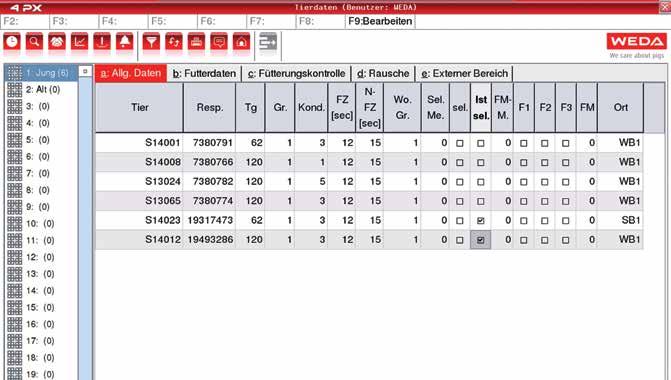This screenshot has width=671, height=380.
Task: Click the bell alarm icon
Action: [x=125, y=42]
